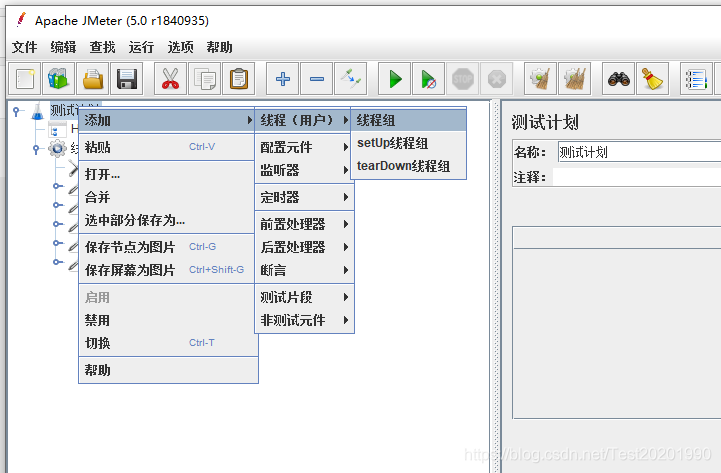Choose 粘贴 from the context menu

point(166,147)
